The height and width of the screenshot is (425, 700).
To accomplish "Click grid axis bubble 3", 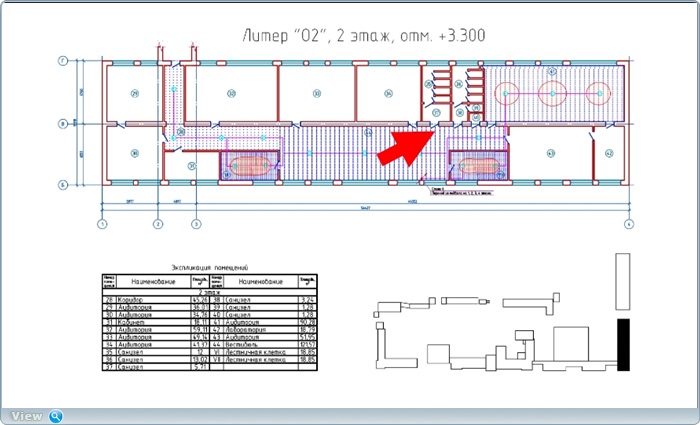I will coord(196,224).
